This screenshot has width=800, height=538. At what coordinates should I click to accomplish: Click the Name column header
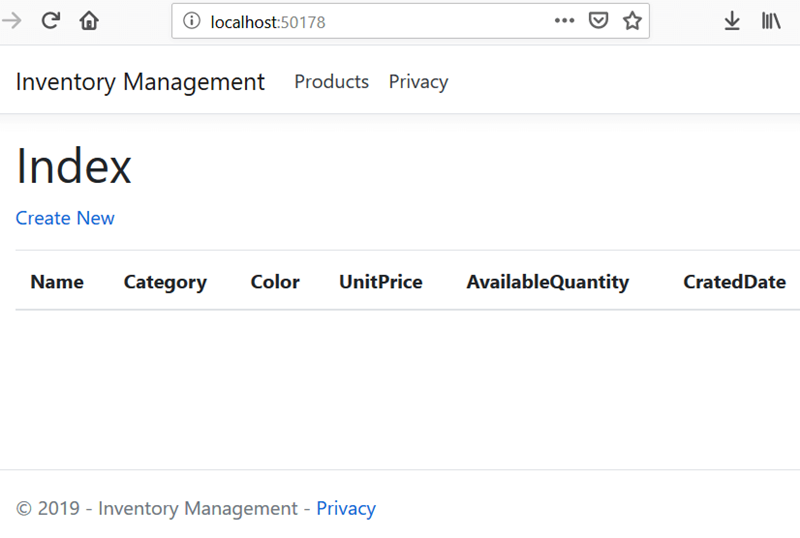(57, 282)
